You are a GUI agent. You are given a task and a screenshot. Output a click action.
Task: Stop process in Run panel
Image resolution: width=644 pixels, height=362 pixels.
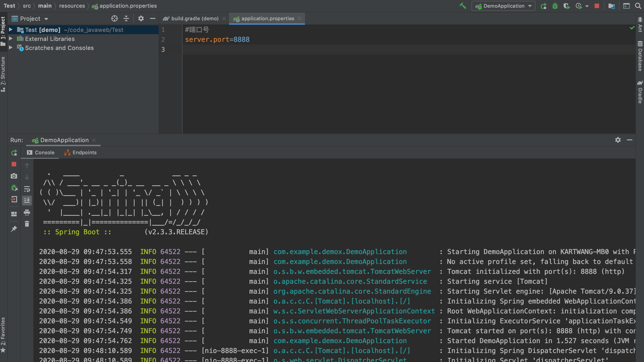pos(14,164)
